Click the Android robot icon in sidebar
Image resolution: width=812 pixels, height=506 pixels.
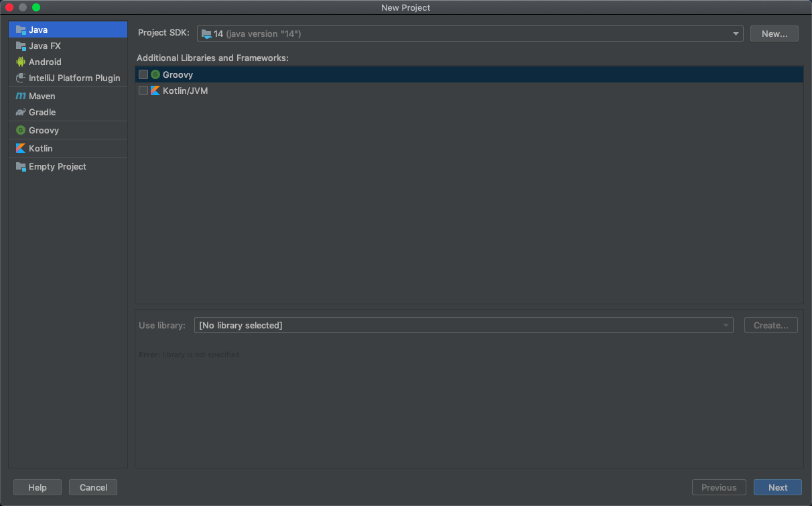coord(21,62)
